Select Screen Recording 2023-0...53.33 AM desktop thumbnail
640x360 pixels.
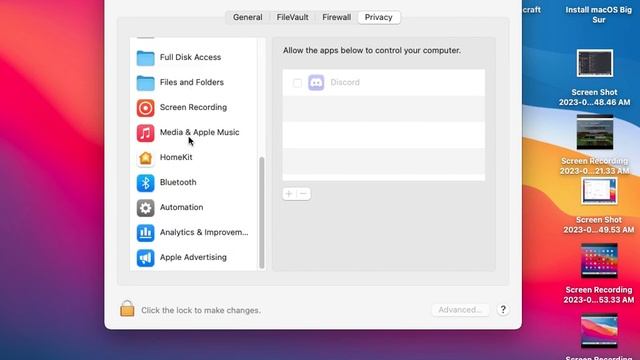click(x=599, y=260)
